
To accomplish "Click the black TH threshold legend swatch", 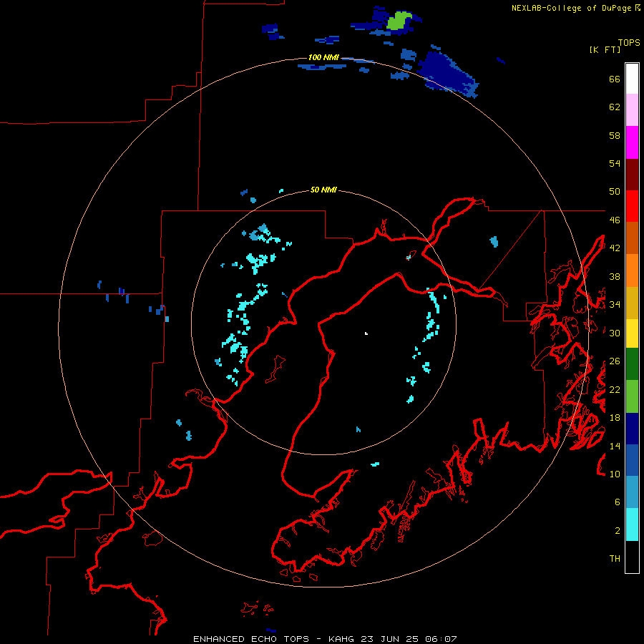I will (x=632, y=557).
